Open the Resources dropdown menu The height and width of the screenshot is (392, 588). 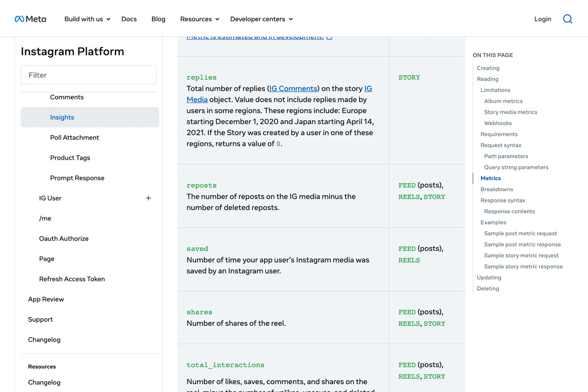click(x=199, y=19)
